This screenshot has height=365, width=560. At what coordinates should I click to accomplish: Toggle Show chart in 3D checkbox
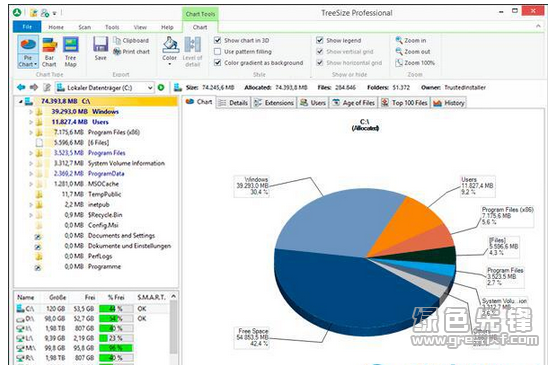(217, 40)
